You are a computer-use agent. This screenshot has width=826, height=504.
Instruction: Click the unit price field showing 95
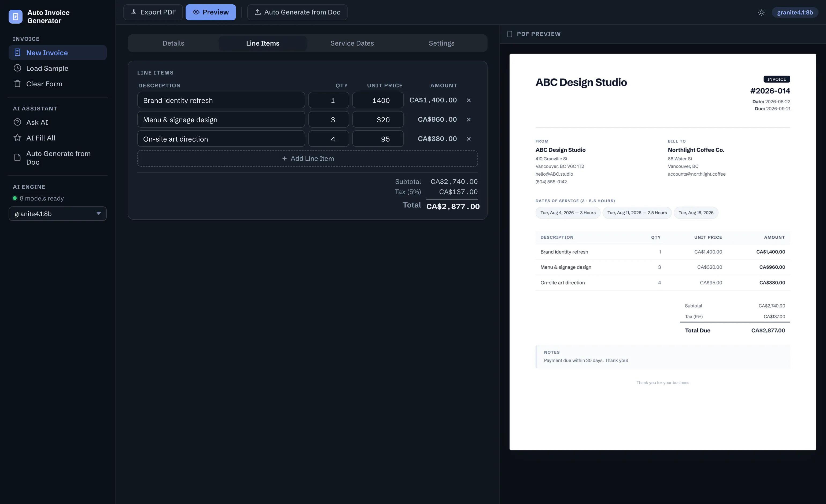click(378, 139)
